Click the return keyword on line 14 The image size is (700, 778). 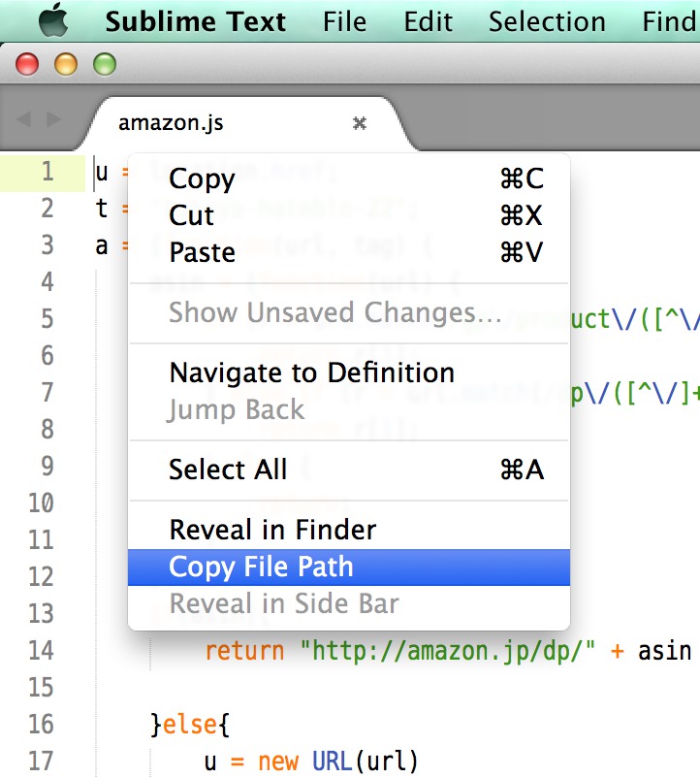(x=245, y=651)
